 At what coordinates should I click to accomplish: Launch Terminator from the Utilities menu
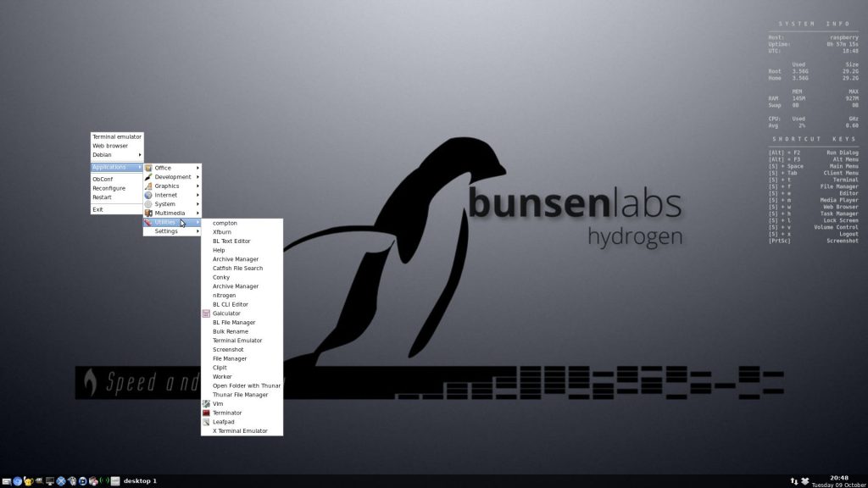pyautogui.click(x=242, y=413)
